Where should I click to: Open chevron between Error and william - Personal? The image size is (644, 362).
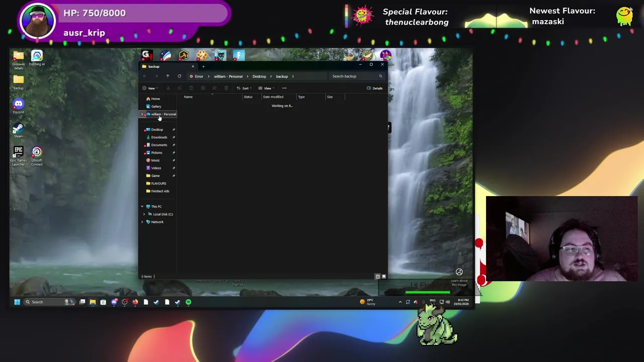click(209, 76)
